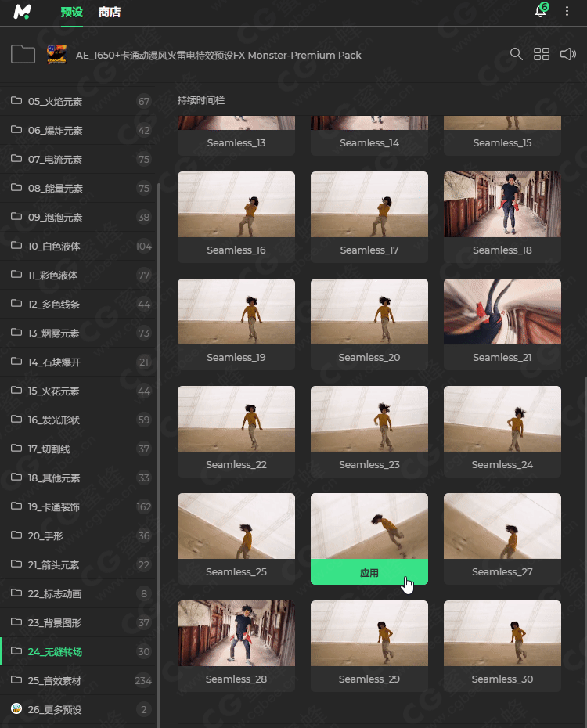Select the Seamless_18 preset thumbnail
The image size is (587, 728).
502,205
